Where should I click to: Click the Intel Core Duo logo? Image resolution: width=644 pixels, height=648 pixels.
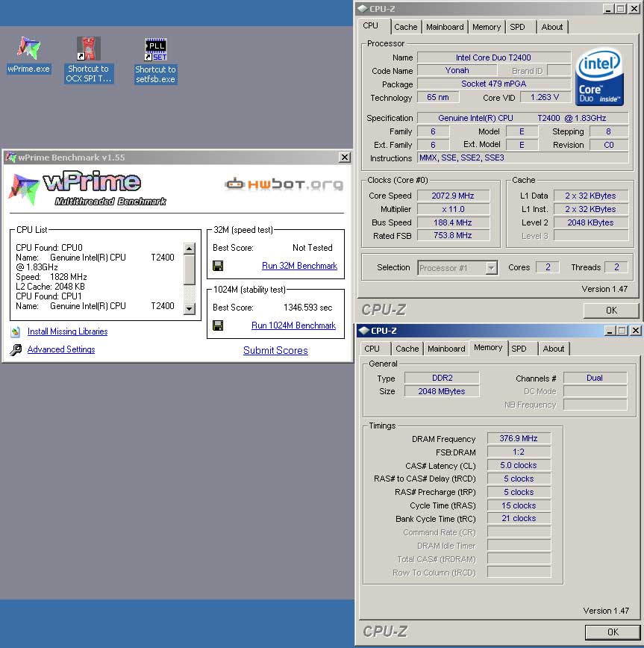(x=599, y=78)
